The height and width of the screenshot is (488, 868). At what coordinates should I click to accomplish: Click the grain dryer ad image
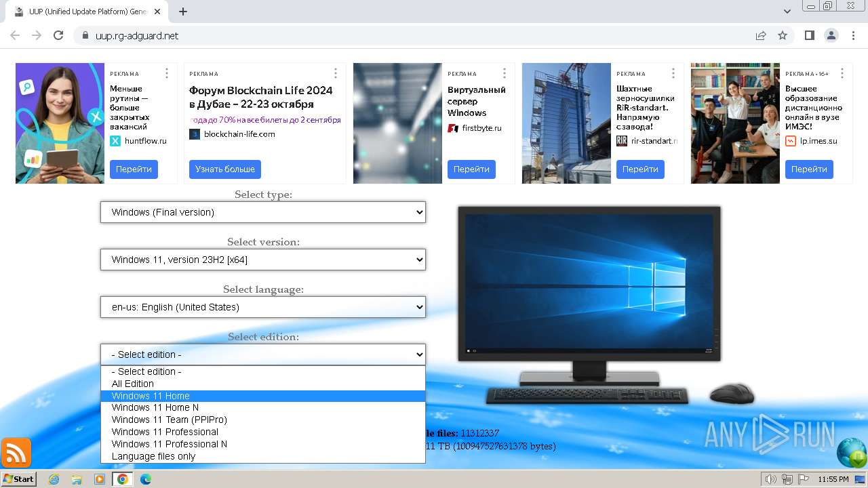[x=566, y=123]
